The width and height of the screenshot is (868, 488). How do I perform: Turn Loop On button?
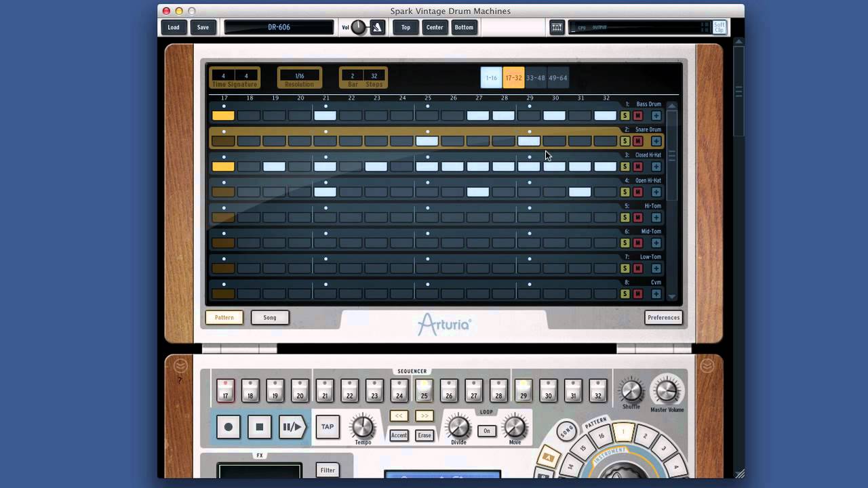[x=486, y=430]
